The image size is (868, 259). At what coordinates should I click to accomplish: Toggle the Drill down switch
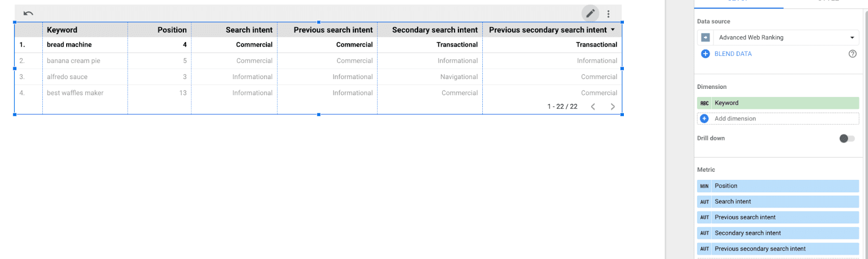pos(847,139)
